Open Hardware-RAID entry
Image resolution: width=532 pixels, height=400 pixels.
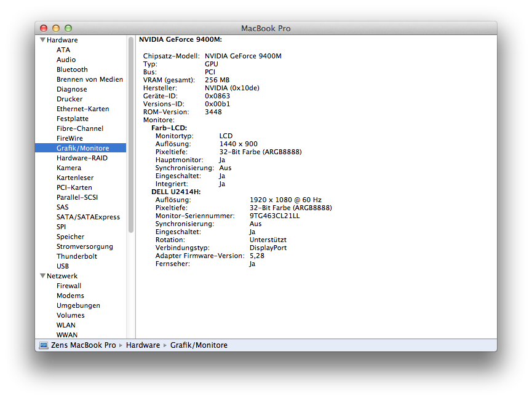(x=82, y=158)
